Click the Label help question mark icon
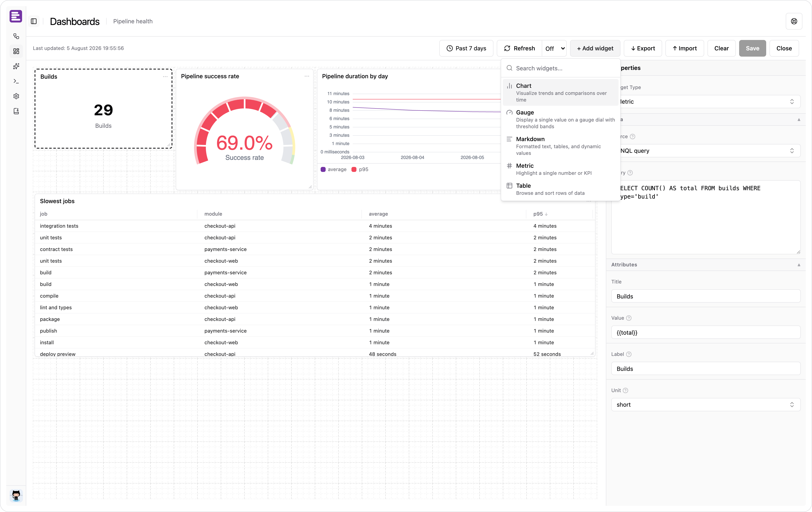 point(629,354)
